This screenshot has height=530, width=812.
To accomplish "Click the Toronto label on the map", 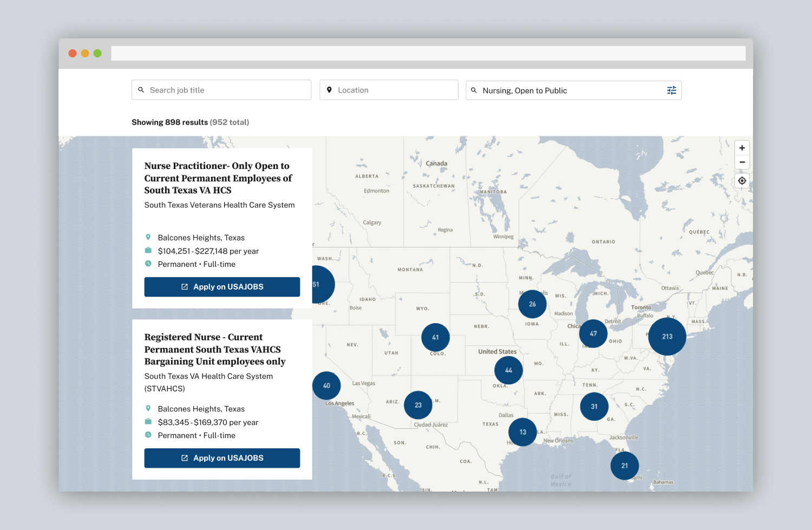I will click(x=641, y=307).
